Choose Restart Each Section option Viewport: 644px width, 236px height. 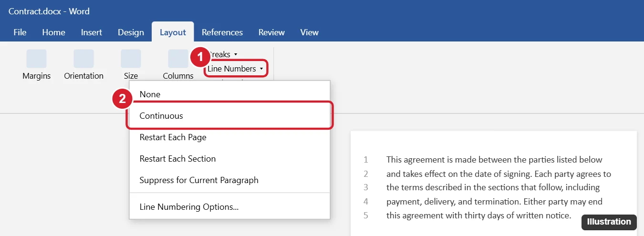coord(229,159)
